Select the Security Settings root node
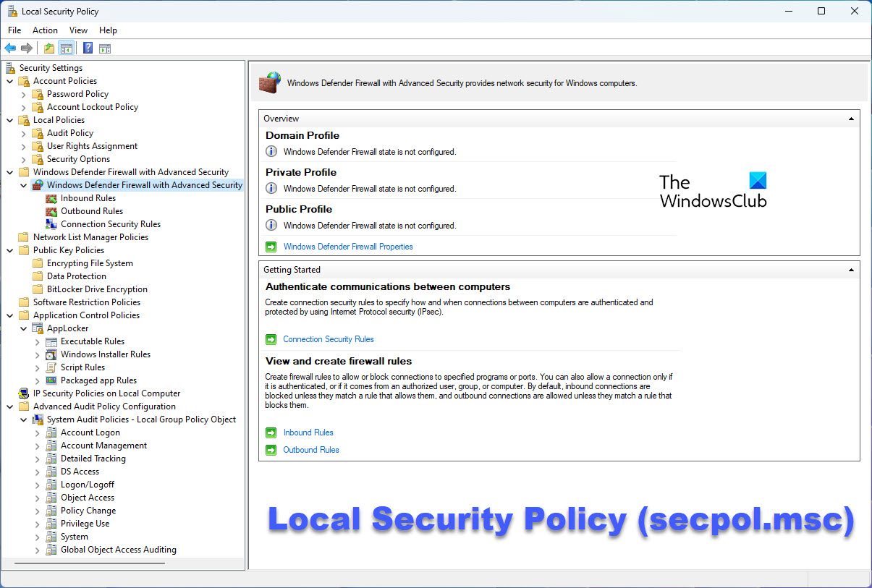872x588 pixels. tap(51, 67)
